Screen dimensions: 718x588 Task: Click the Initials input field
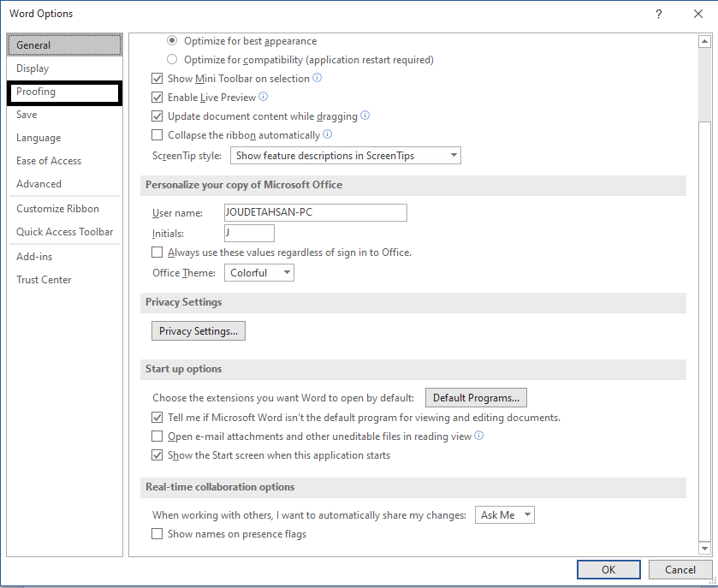coord(249,233)
